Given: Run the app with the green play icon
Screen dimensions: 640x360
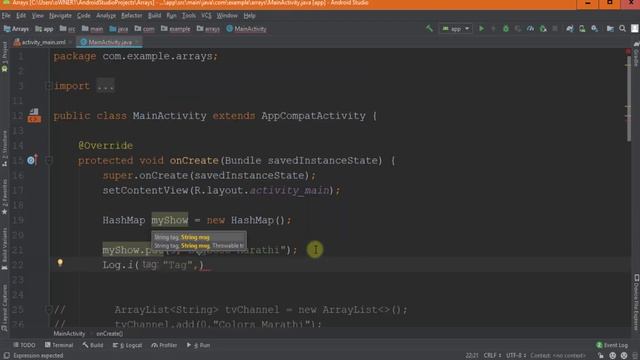Looking at the screenshot, I should [x=481, y=29].
